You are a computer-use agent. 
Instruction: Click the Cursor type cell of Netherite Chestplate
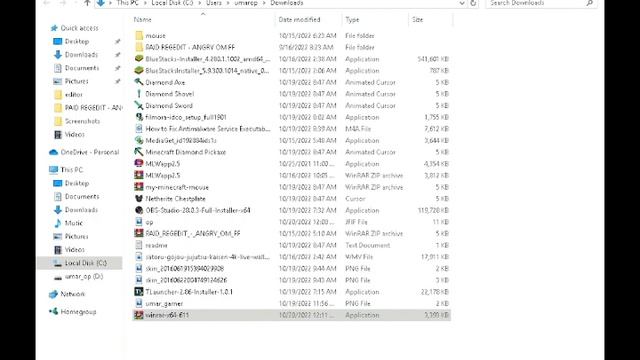pos(355,199)
